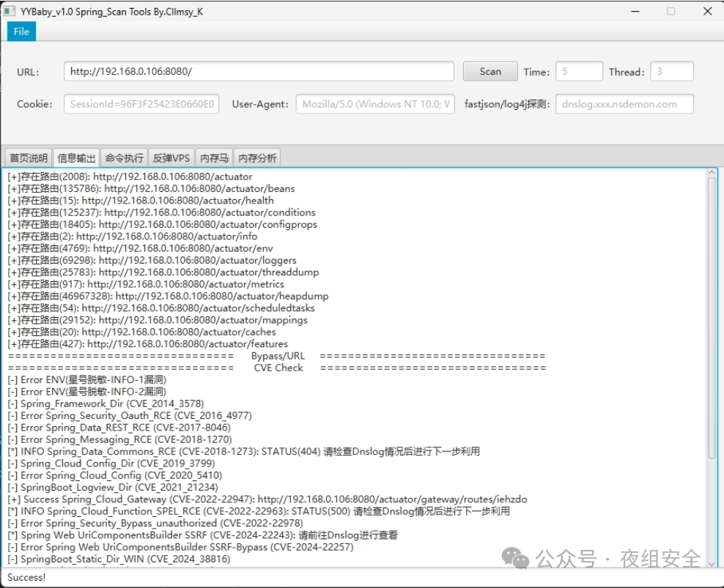The height and width of the screenshot is (588, 724).
Task: Select the 内存马 tab
Action: tap(214, 158)
